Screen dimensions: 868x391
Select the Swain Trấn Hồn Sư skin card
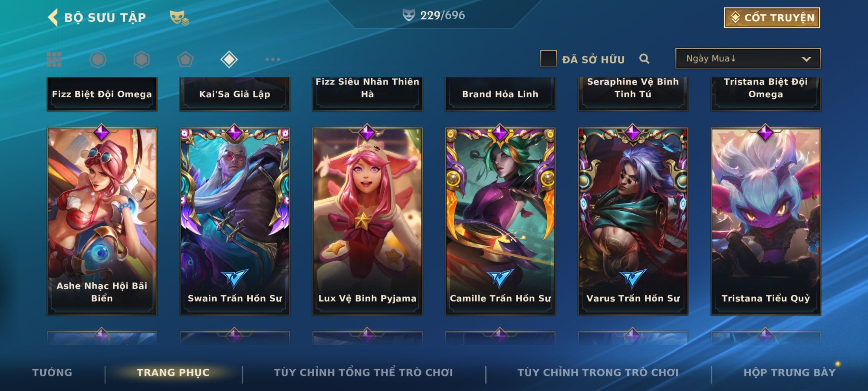point(235,221)
